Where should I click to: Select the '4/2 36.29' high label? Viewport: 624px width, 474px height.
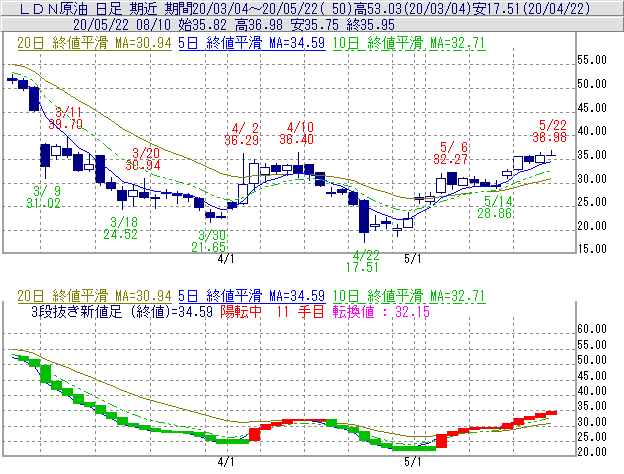point(242,134)
